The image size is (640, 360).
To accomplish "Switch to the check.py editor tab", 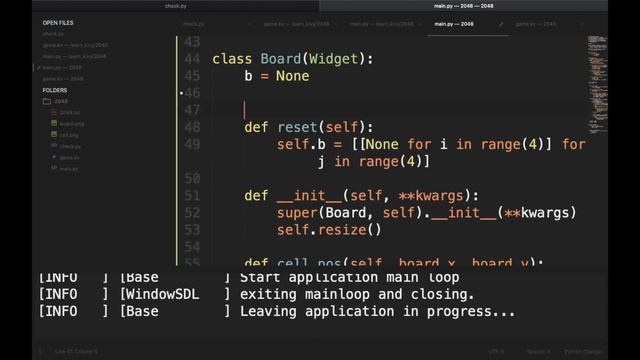I will (x=193, y=24).
